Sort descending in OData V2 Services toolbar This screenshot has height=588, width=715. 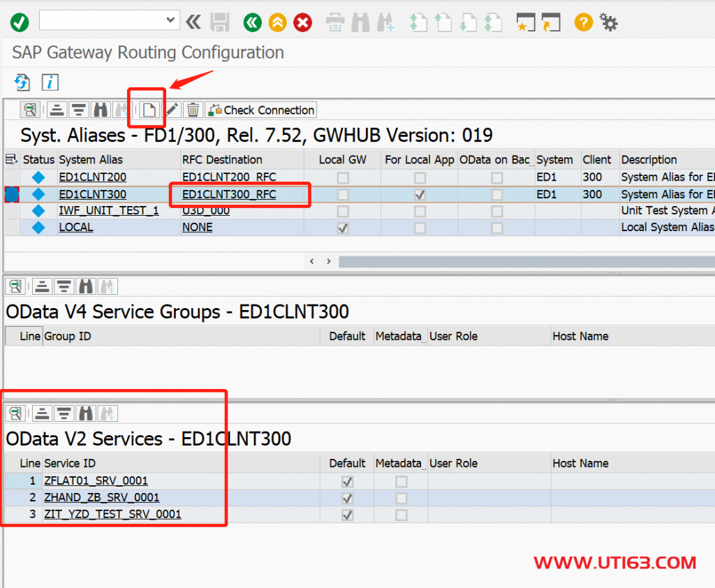pos(64,413)
